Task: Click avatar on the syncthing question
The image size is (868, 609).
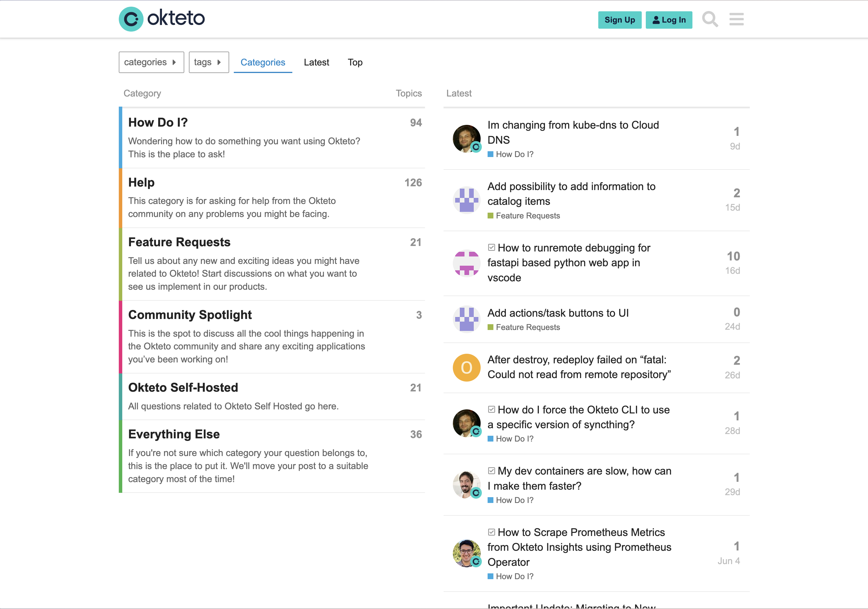Action: pos(466,423)
